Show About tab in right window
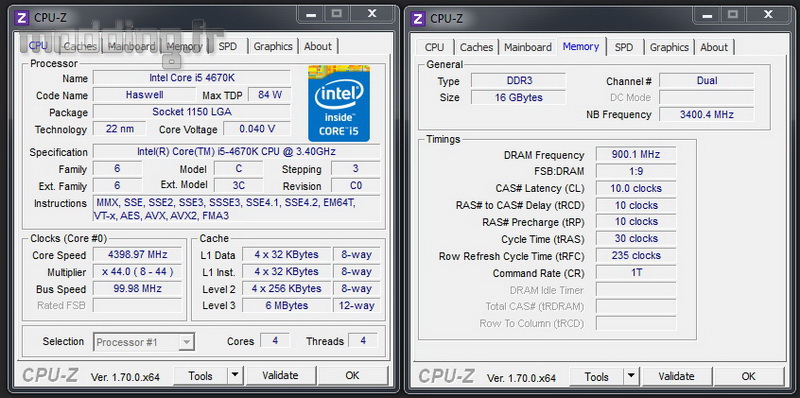 [x=714, y=47]
